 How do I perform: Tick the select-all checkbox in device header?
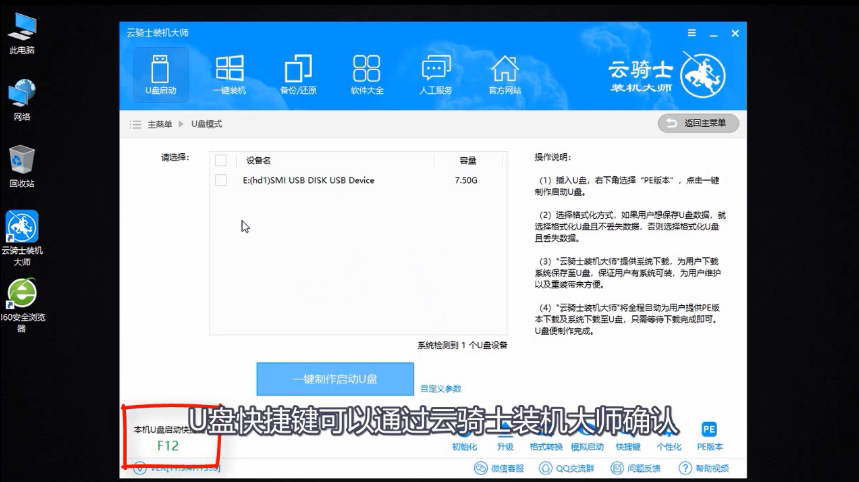point(221,160)
